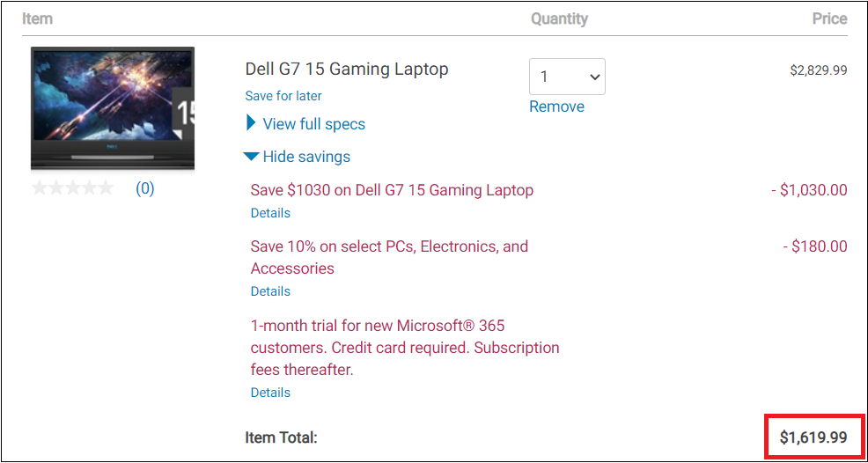Click the Item Total amount $1,619.99
Viewport: 868px width, 463px height.
pyautogui.click(x=813, y=437)
